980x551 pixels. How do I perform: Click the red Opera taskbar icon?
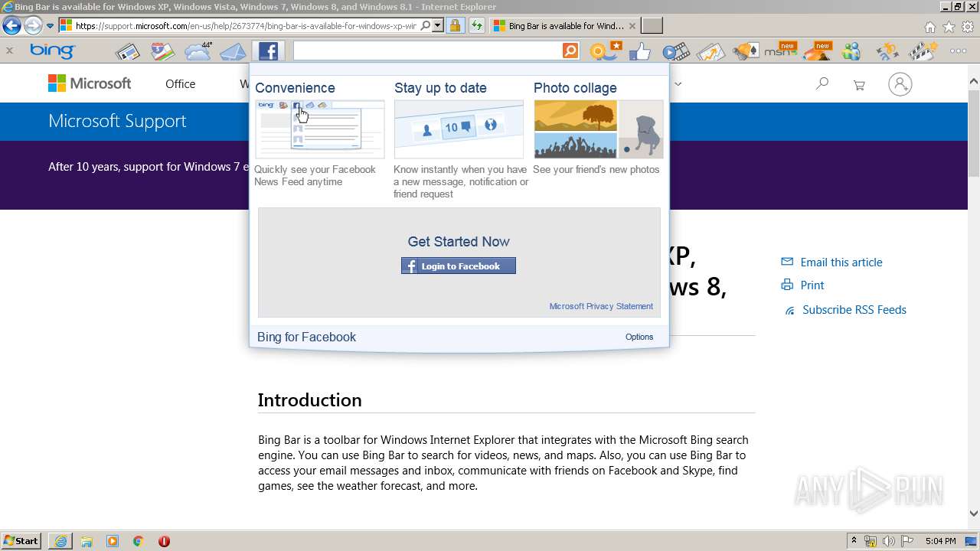click(164, 541)
